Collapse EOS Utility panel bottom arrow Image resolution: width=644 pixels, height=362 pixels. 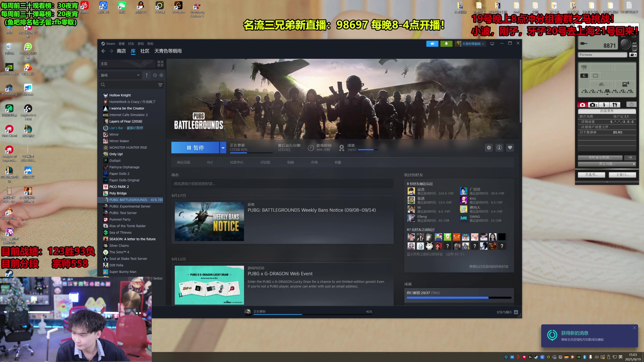point(607,182)
